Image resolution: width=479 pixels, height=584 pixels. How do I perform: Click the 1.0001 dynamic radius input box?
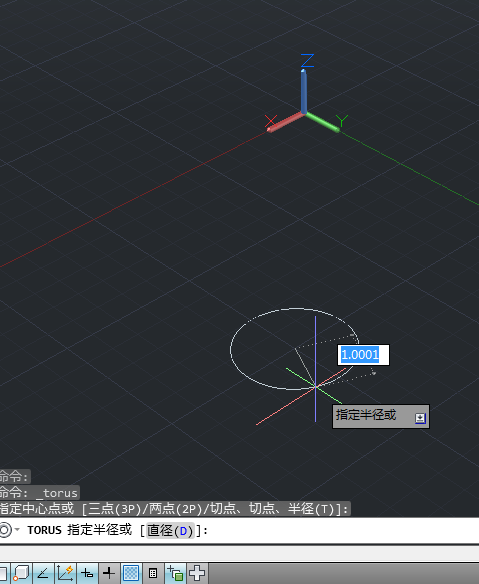[x=363, y=355]
